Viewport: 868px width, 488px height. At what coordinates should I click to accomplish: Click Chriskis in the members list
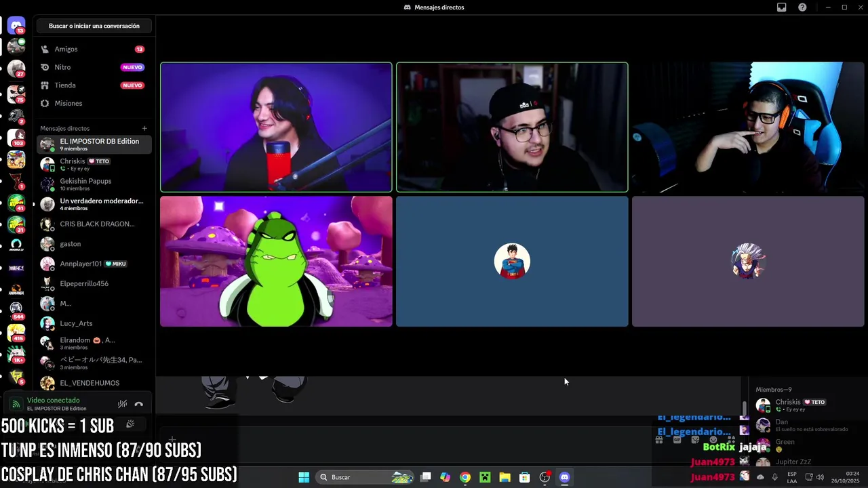point(807,405)
